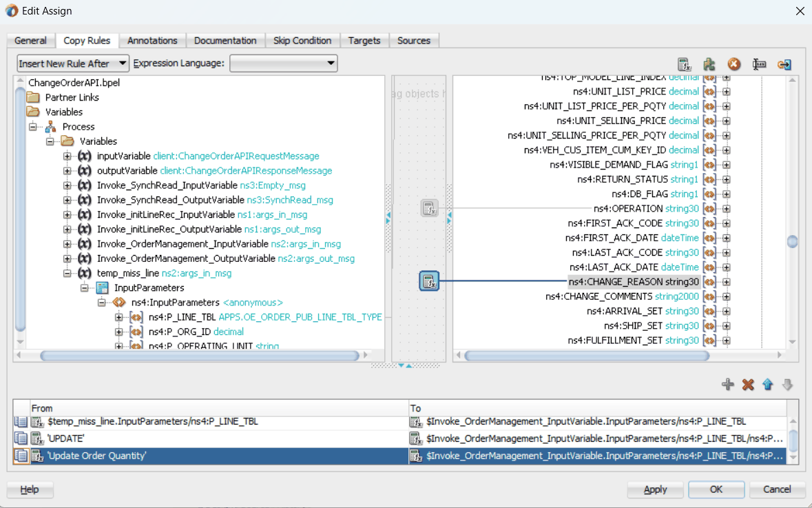The height and width of the screenshot is (508, 812).
Task: Click the right target tree horizontal scrollbar
Action: pyautogui.click(x=586, y=356)
